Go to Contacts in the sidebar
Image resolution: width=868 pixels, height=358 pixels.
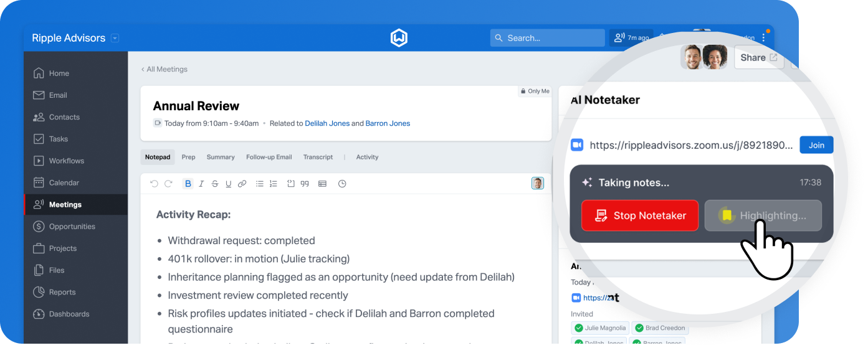point(75,117)
